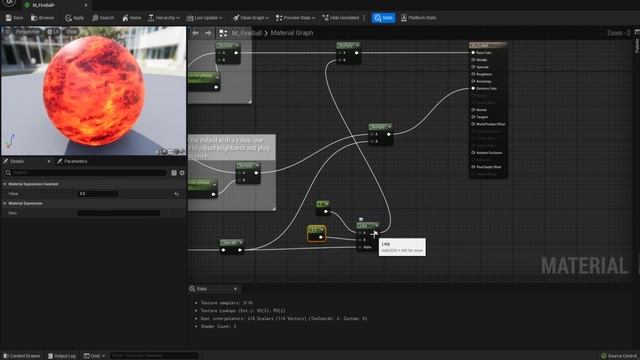Select the M_Fireball result node header
This screenshot has height=360, width=640.
point(488,45)
